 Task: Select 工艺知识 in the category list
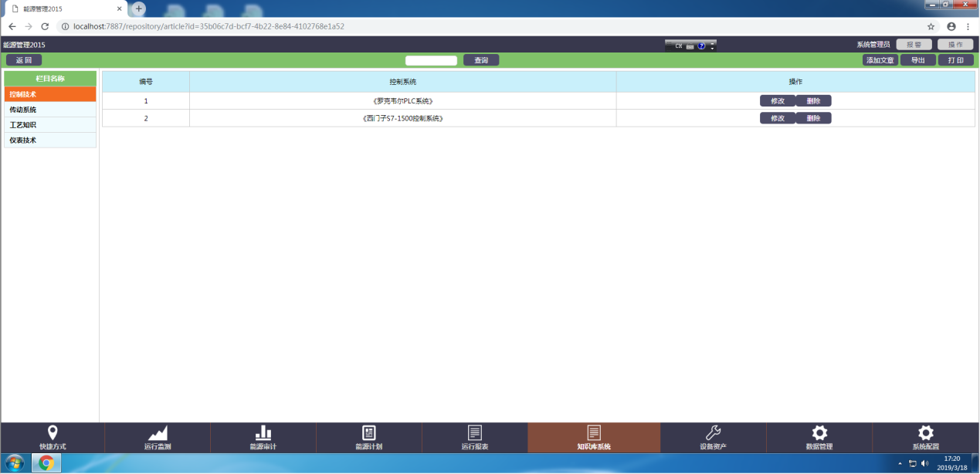[50, 125]
